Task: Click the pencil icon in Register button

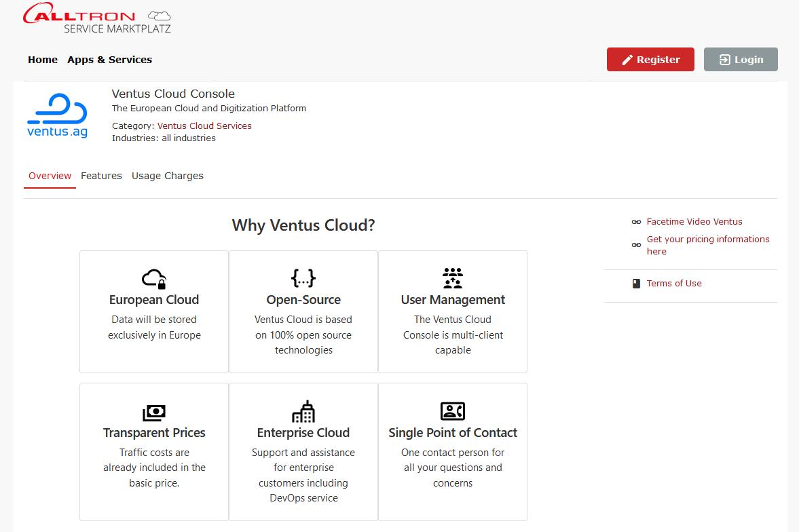Action: coord(627,60)
